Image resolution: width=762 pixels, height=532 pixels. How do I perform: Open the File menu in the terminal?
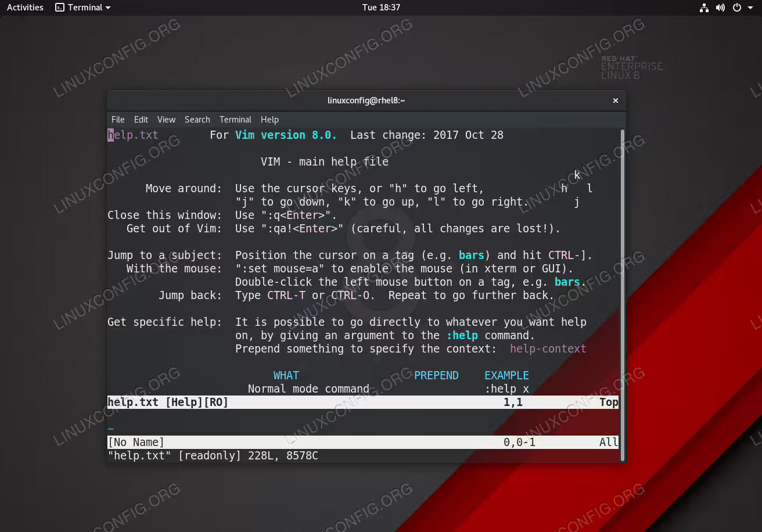pos(118,120)
